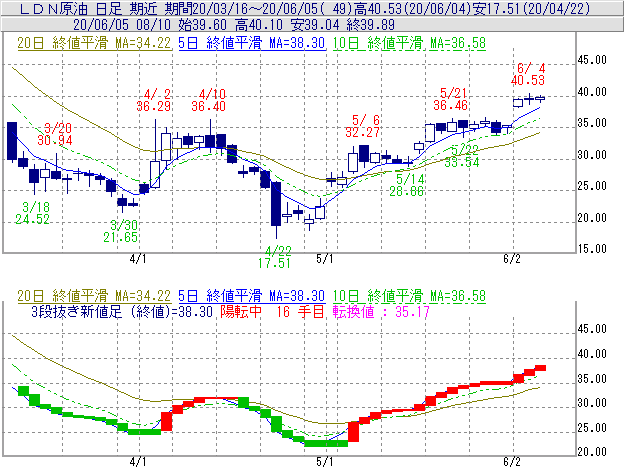This screenshot has height=474, width=624.
Task: Click the 終39.89 closing price in header
Action: coord(371,25)
